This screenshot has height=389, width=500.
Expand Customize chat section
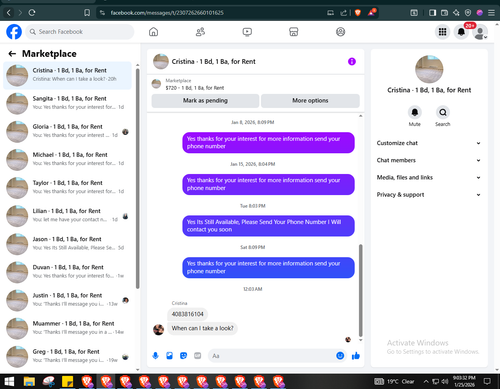click(429, 143)
